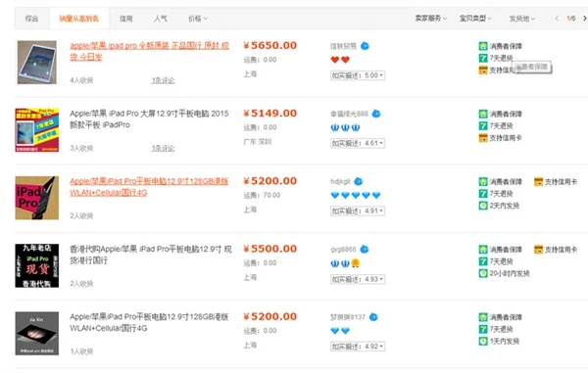588x373 pixels.
Task: Click 支持信用卡 icon on the ¥5149.00 listing
Action: (483, 138)
